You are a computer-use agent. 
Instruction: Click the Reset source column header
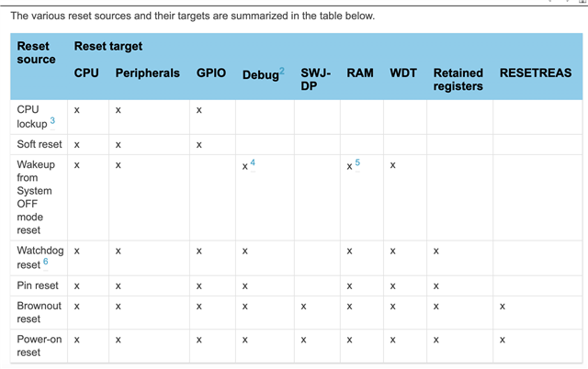point(36,53)
